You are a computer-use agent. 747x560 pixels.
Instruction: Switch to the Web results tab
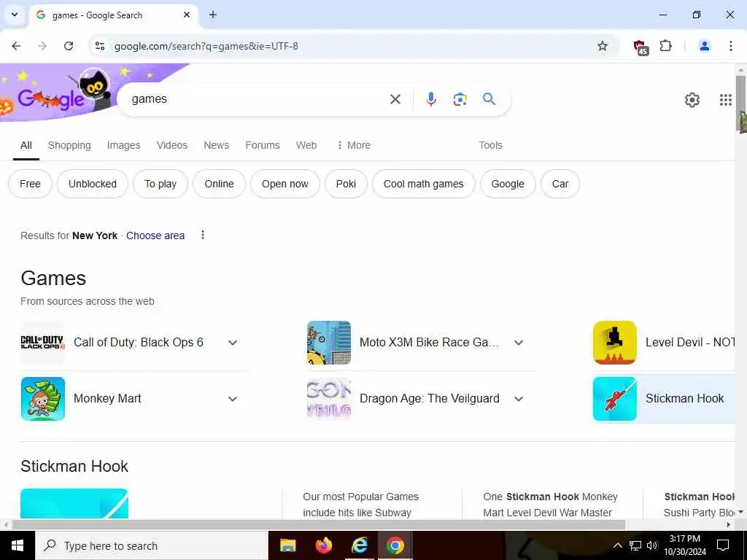[306, 145]
